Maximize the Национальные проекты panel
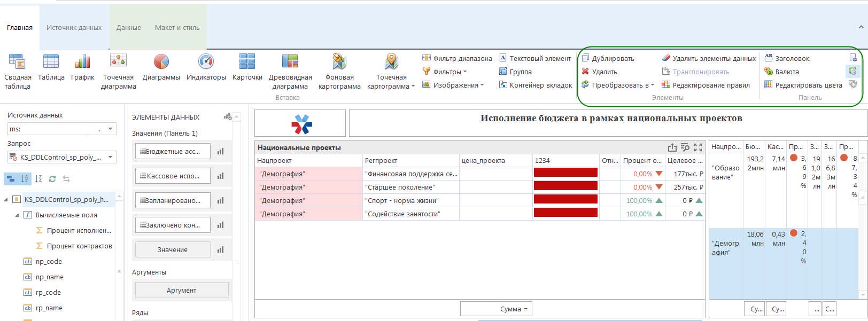Viewport: 868px width, 321px height. pos(698,148)
